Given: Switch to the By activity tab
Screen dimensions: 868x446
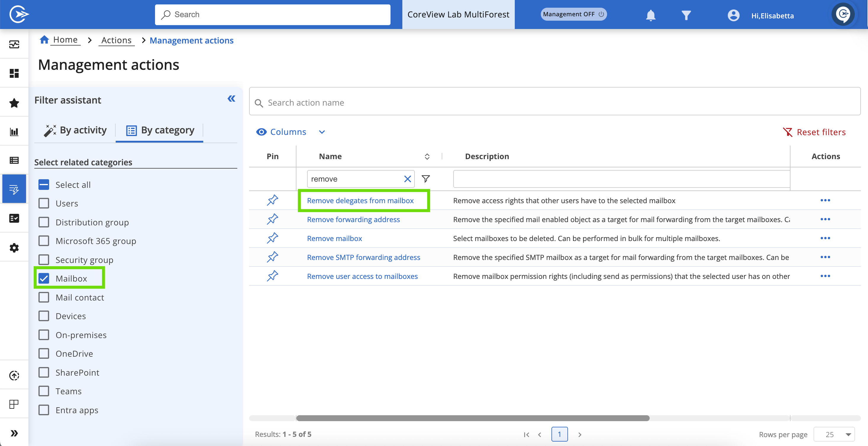Looking at the screenshot, I should click(x=75, y=130).
